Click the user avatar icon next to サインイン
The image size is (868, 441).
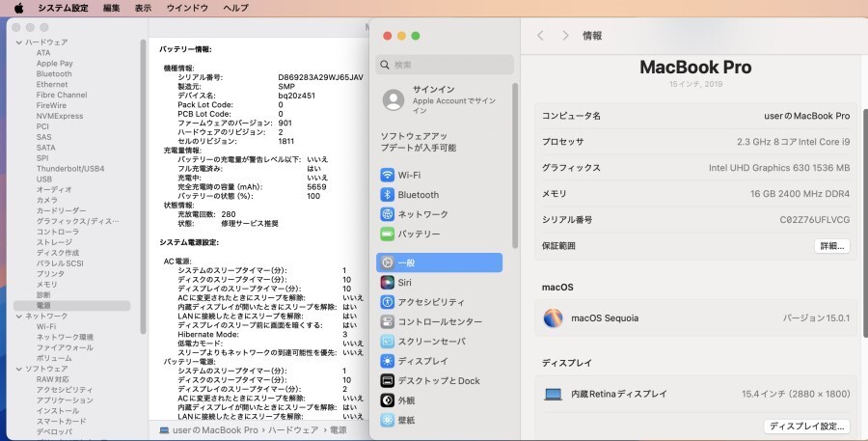(x=393, y=99)
